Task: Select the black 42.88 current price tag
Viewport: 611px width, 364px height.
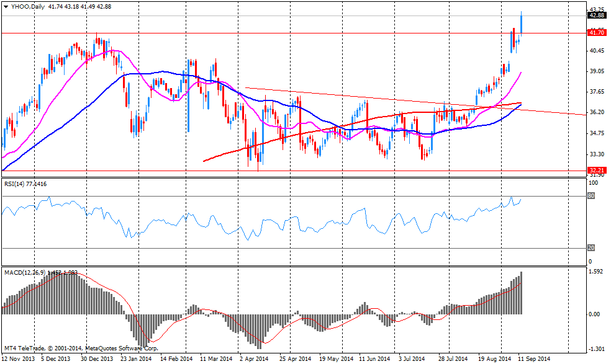Action: tap(597, 16)
